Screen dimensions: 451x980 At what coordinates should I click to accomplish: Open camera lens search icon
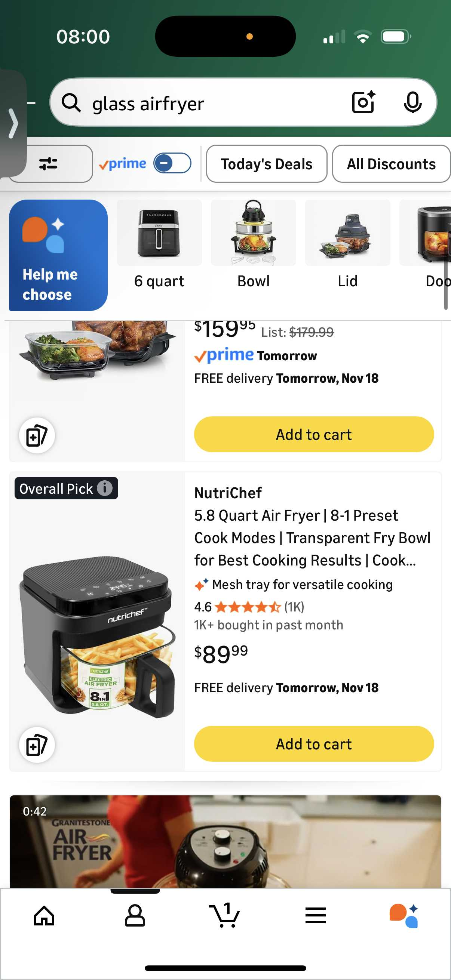click(x=363, y=102)
